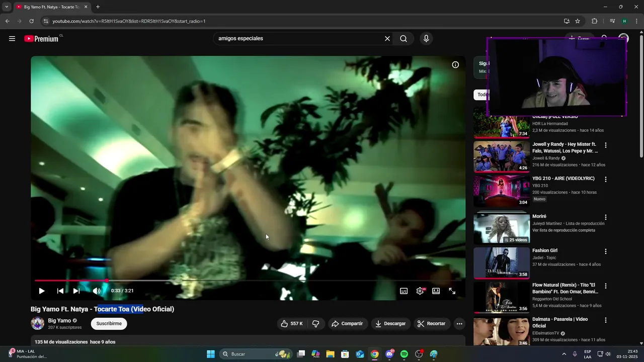Open the Chrome three-dot menu
Screen dimensions: 644x362
point(637,21)
